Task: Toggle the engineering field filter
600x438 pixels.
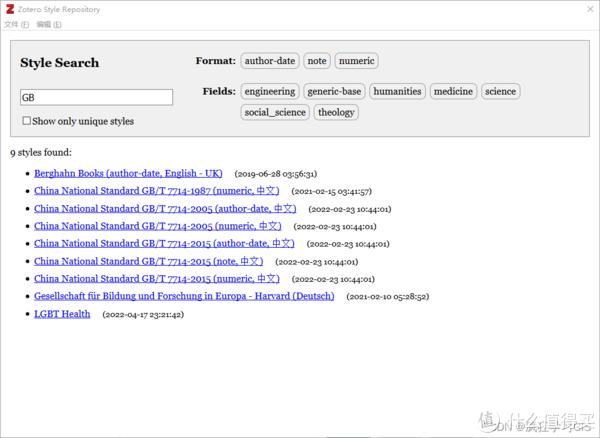Action: (x=270, y=91)
